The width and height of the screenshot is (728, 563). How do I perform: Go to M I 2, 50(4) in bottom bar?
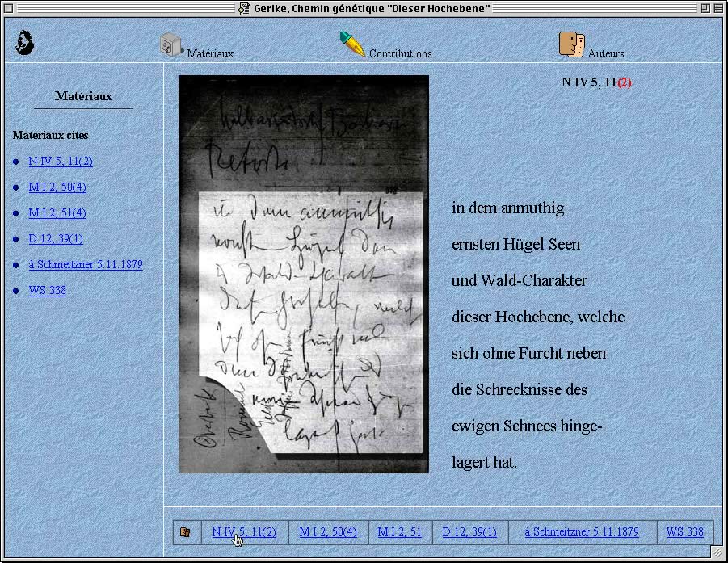point(328,532)
